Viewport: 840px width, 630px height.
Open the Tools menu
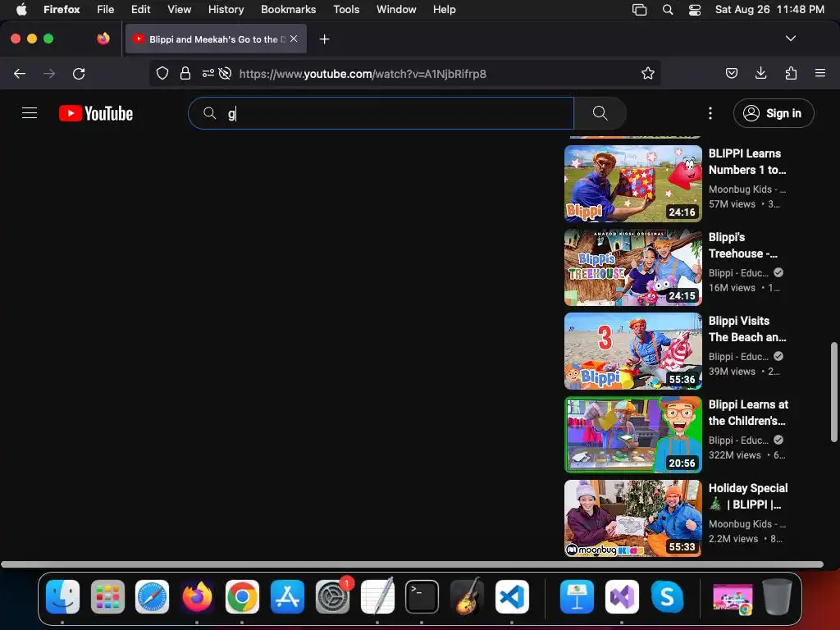coord(347,9)
